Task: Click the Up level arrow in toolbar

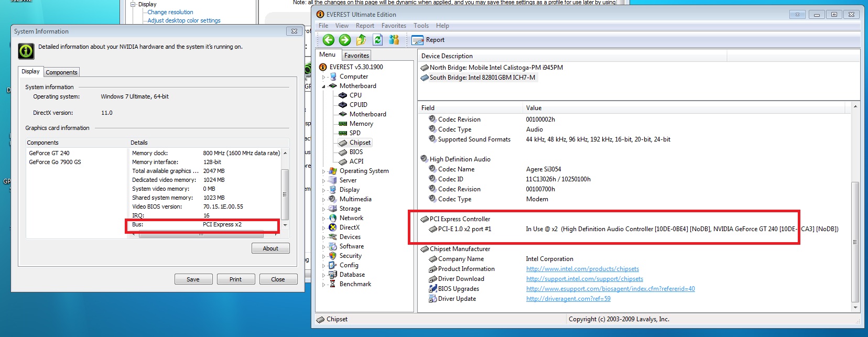Action: click(x=361, y=40)
